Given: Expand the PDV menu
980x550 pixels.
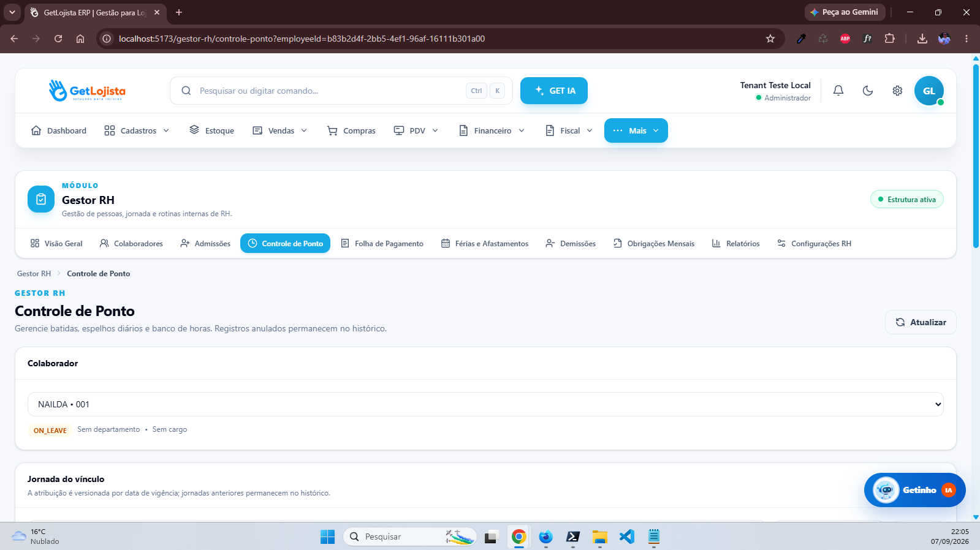Looking at the screenshot, I should pos(416,130).
